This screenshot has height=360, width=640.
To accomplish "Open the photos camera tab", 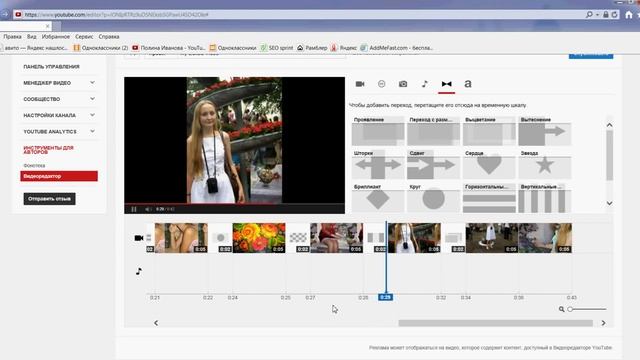I will pos(403,84).
